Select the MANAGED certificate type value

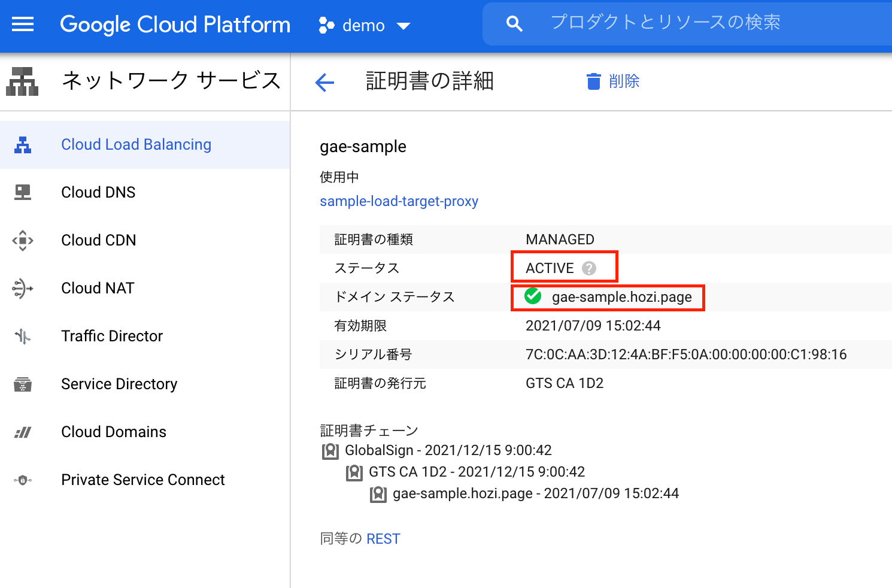click(560, 240)
